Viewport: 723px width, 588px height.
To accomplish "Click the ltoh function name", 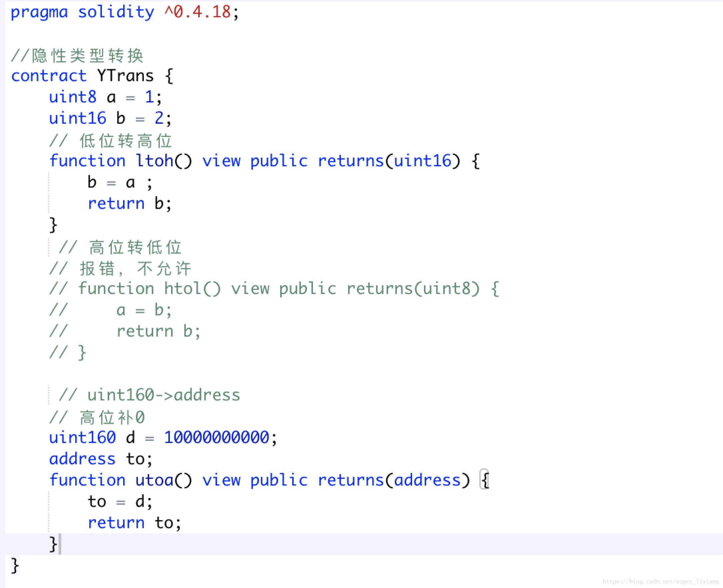I will (x=154, y=161).
